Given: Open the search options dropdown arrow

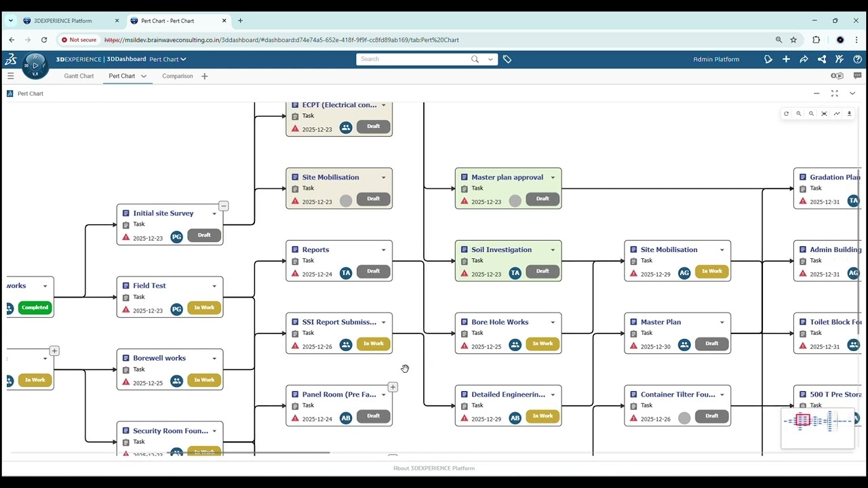Looking at the screenshot, I should click(490, 59).
